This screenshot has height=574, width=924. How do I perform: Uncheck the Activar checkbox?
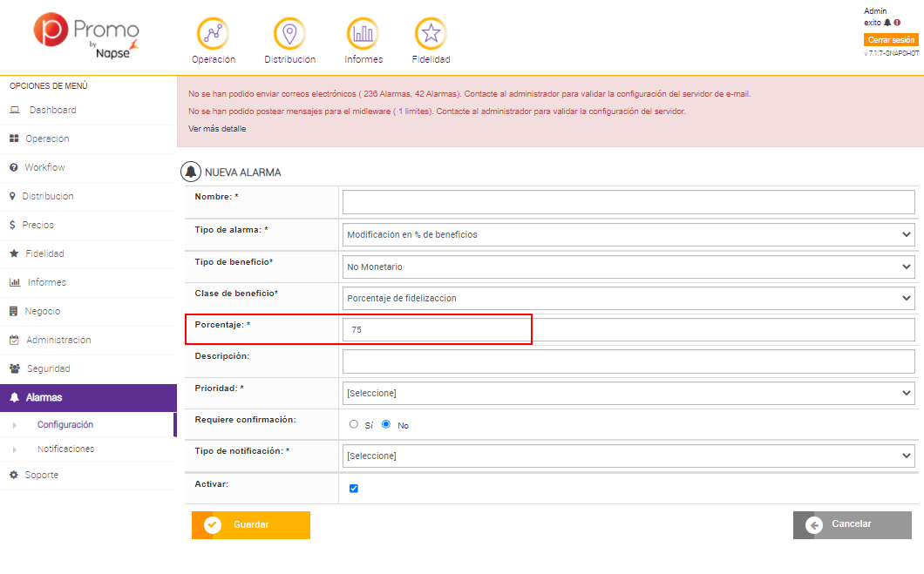coord(354,489)
